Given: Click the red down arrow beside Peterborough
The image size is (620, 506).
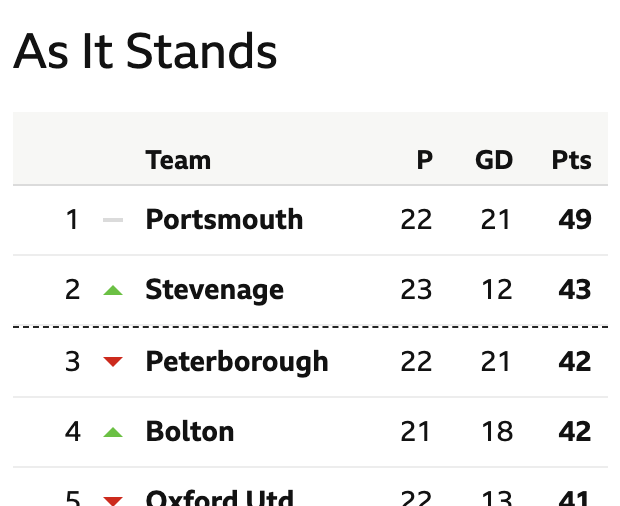Looking at the screenshot, I should 113,361.
